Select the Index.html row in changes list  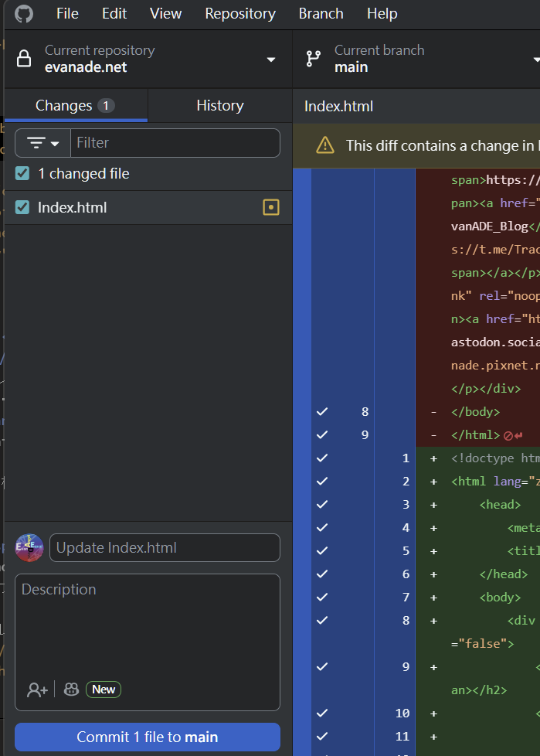(148, 207)
